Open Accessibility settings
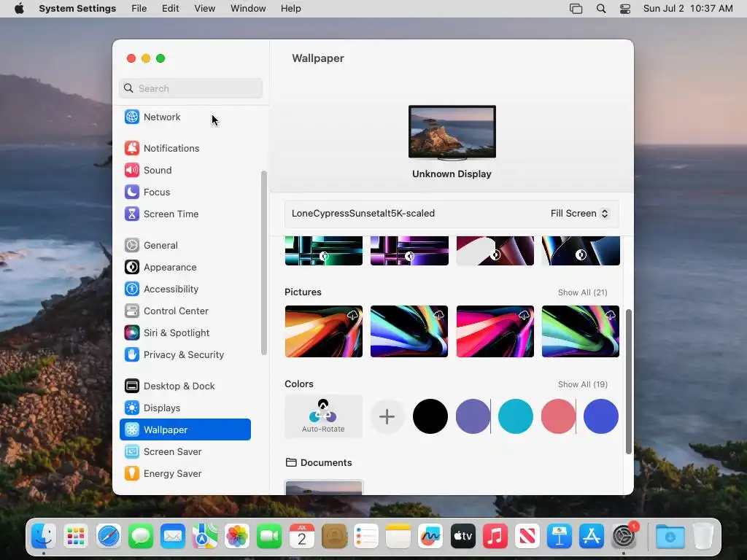 (185, 289)
